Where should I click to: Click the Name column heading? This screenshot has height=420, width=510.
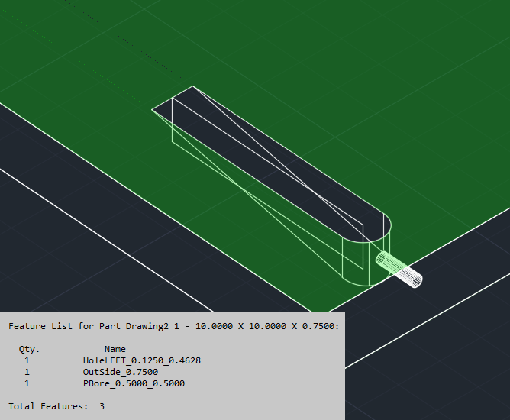tap(115, 348)
